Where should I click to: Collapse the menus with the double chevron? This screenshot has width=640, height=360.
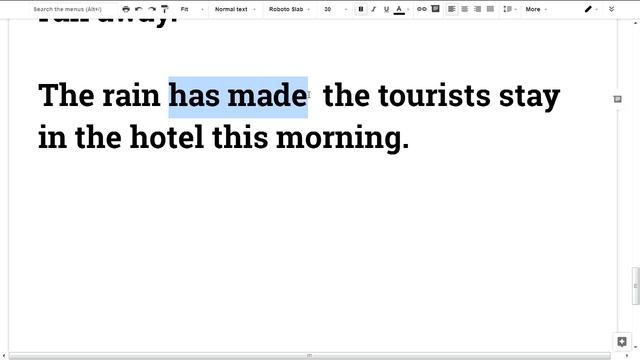pos(611,9)
